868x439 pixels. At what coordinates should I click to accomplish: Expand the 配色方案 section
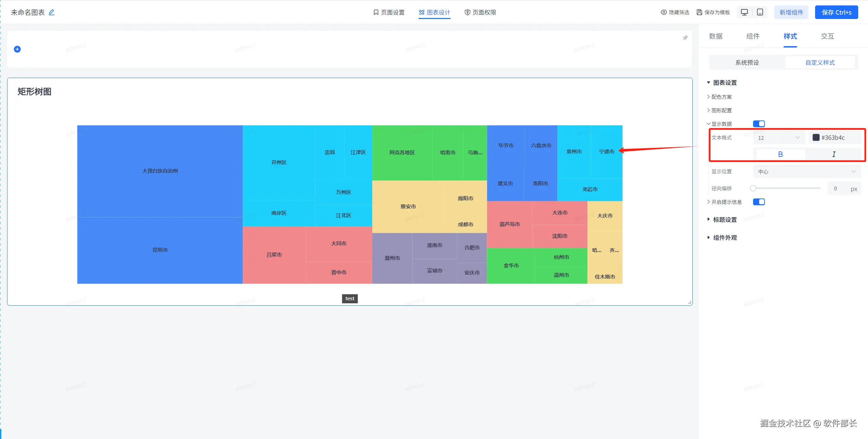721,97
